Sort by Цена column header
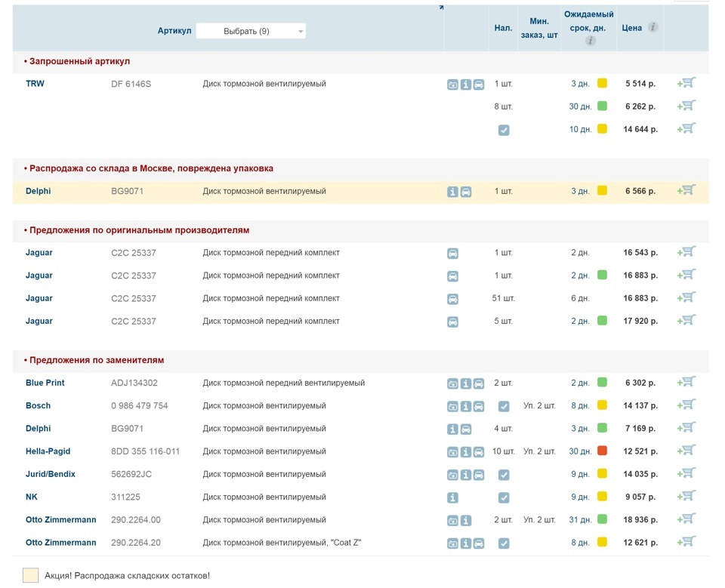Viewport: 725px width, 588px height. click(x=631, y=28)
